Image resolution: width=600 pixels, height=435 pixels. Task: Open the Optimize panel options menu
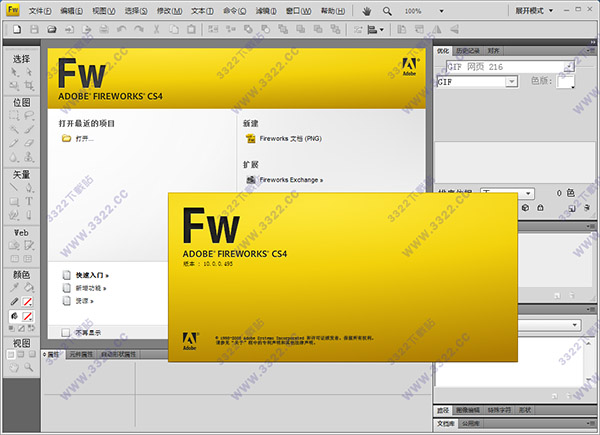(591, 51)
